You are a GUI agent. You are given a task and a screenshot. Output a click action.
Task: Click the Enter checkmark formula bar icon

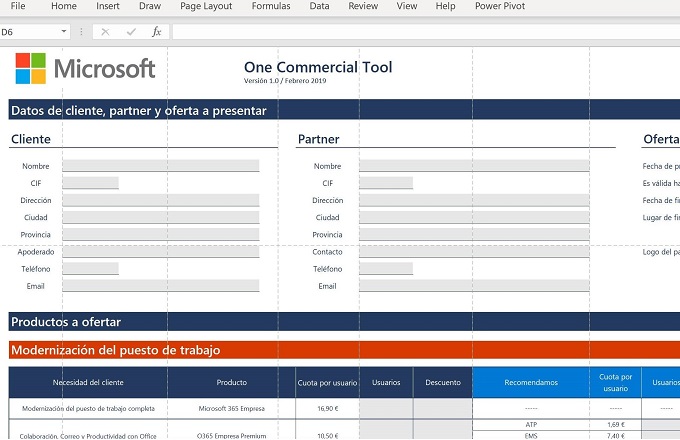click(x=131, y=32)
